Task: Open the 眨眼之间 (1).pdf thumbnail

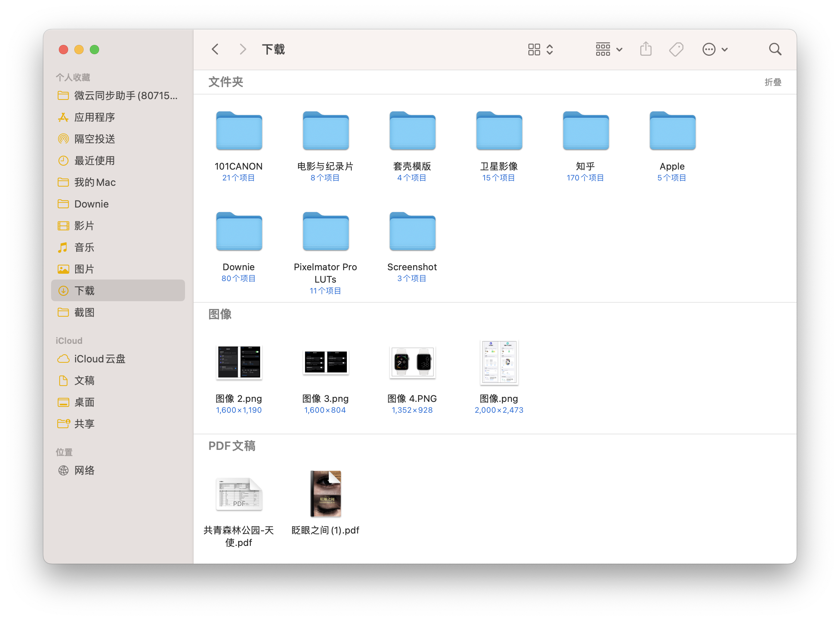Action: coord(325,494)
